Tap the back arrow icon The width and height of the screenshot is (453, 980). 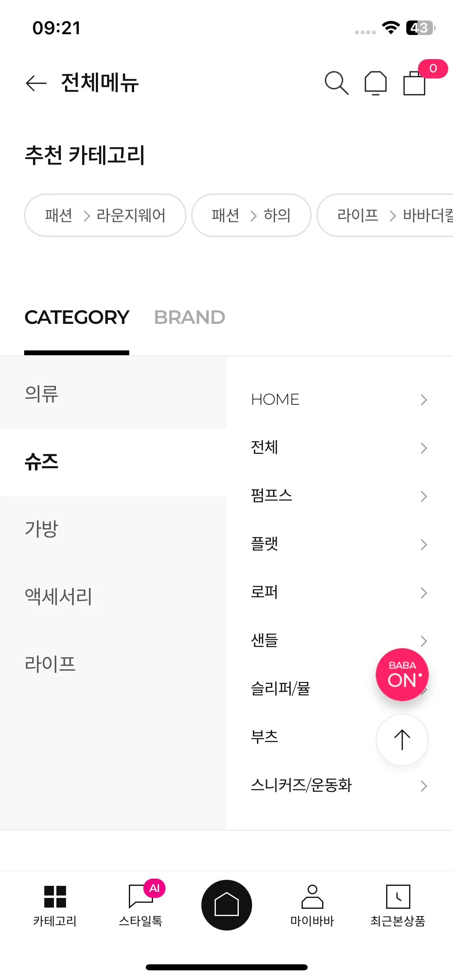(x=36, y=83)
